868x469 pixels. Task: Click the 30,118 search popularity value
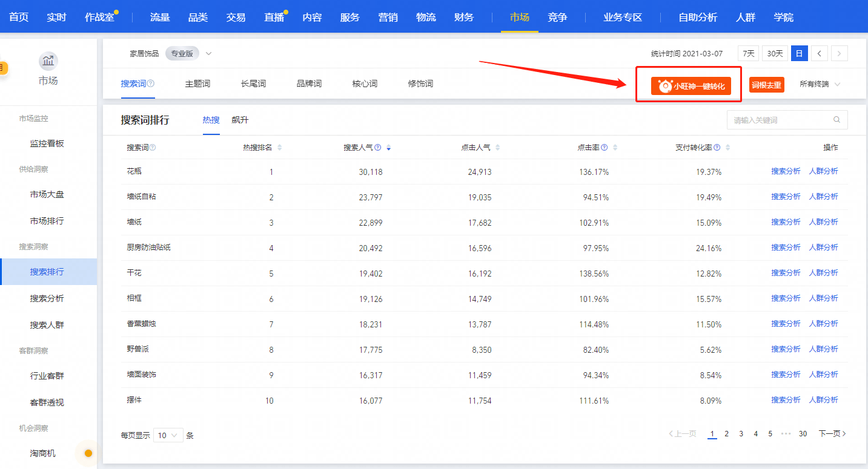point(371,172)
